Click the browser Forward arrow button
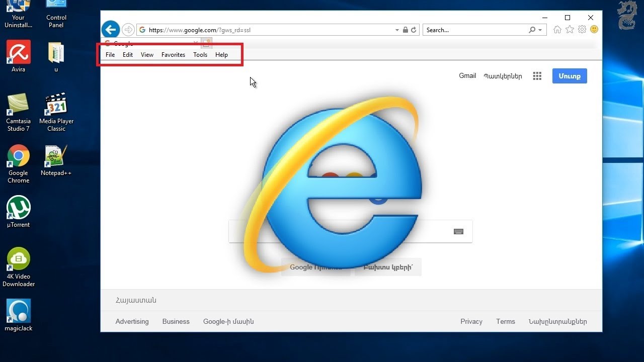644x362 pixels. coord(128,30)
